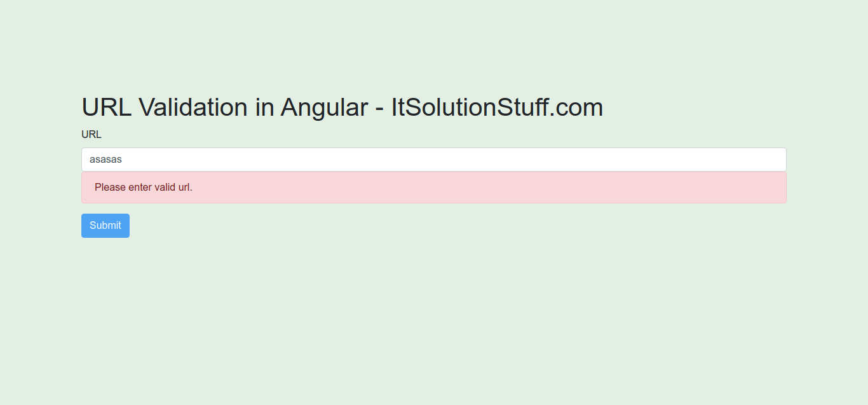Click the pink validation alert banner

(434, 187)
